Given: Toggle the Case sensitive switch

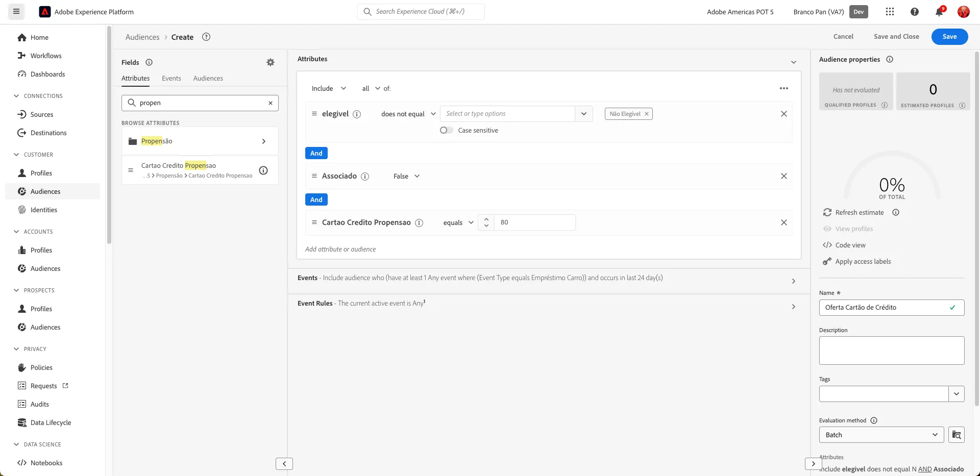Looking at the screenshot, I should pyautogui.click(x=446, y=130).
